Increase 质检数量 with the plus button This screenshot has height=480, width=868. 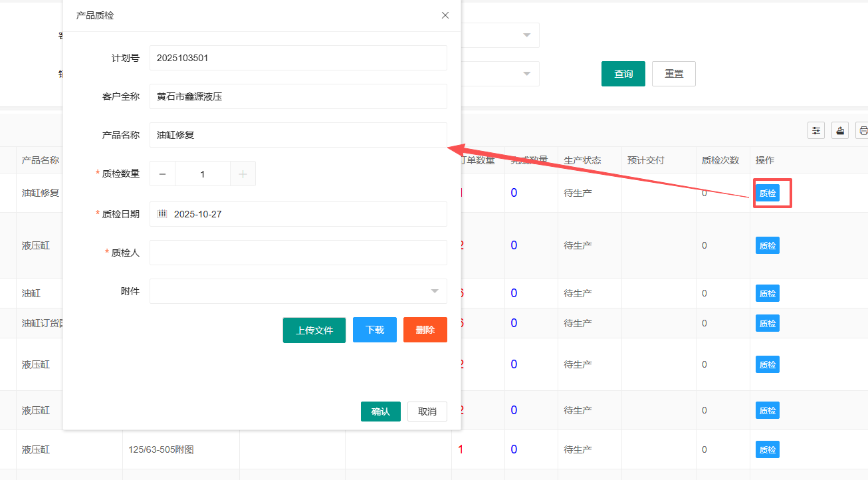[x=243, y=174]
